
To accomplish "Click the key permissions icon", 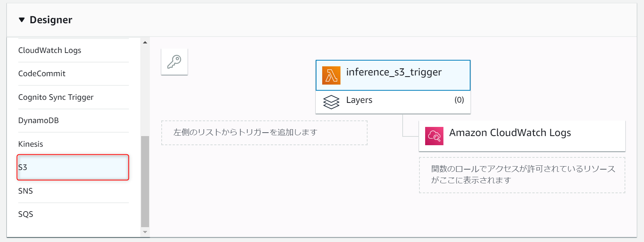I will pyautogui.click(x=174, y=62).
